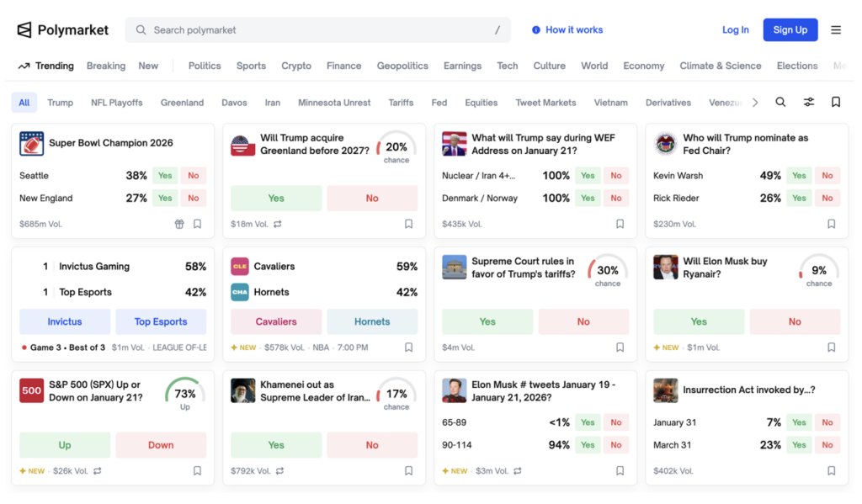Click the Search polymarket input field
The width and height of the screenshot is (862, 504).
coord(320,30)
